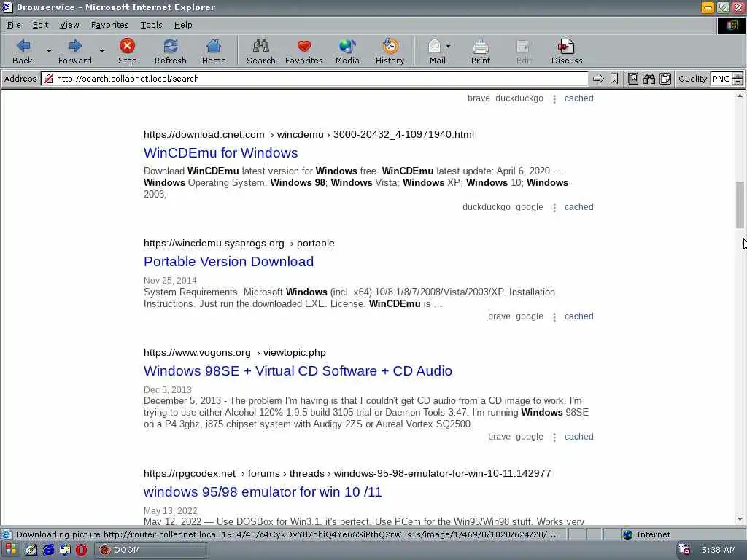Click the vertical scrollbar thumb
Viewport: 747px width, 560px height.
(x=740, y=205)
